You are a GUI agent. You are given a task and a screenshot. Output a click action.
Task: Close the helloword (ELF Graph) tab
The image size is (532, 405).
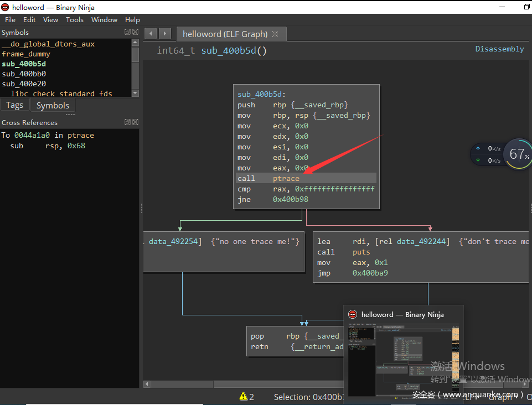pos(275,34)
